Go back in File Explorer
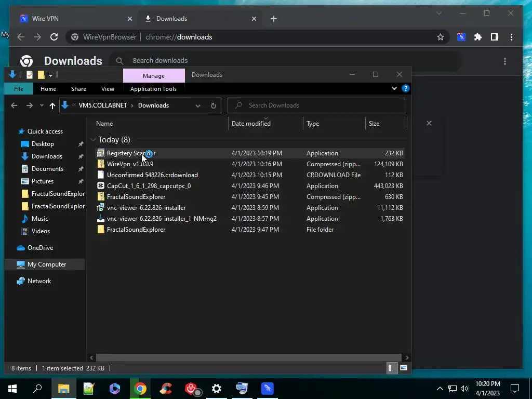The height and width of the screenshot is (399, 532). coord(14,105)
